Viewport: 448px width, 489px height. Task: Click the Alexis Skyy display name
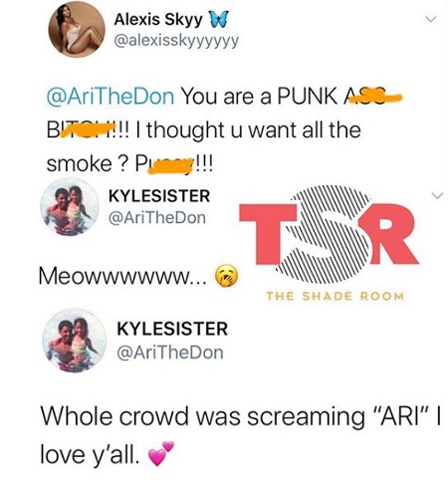158,20
